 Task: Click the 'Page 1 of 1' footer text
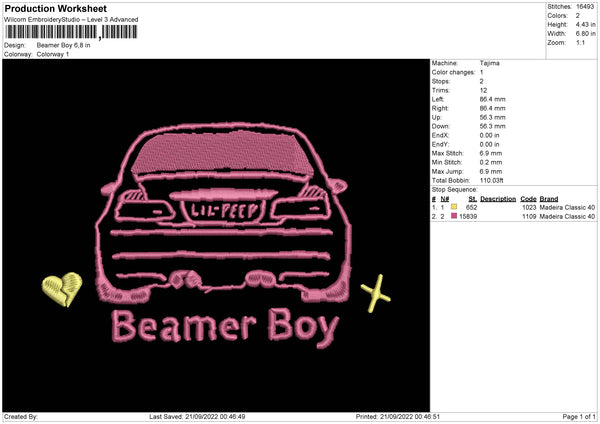579,417
